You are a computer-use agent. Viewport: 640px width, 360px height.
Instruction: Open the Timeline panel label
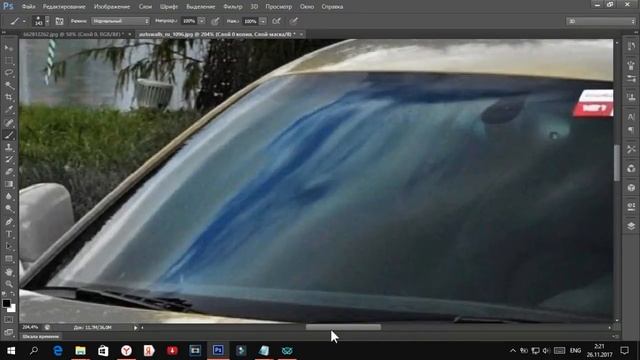[x=41, y=337]
